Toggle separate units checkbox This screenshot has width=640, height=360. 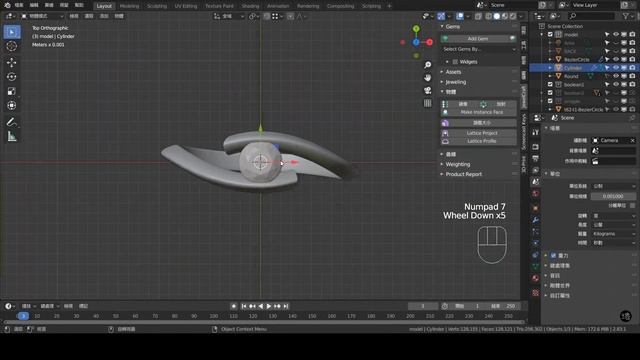(x=632, y=205)
